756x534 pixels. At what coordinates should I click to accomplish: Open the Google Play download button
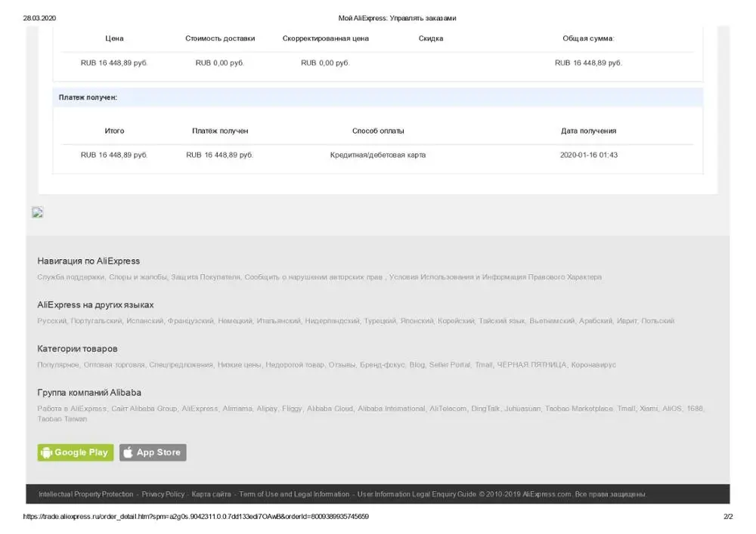click(x=76, y=452)
